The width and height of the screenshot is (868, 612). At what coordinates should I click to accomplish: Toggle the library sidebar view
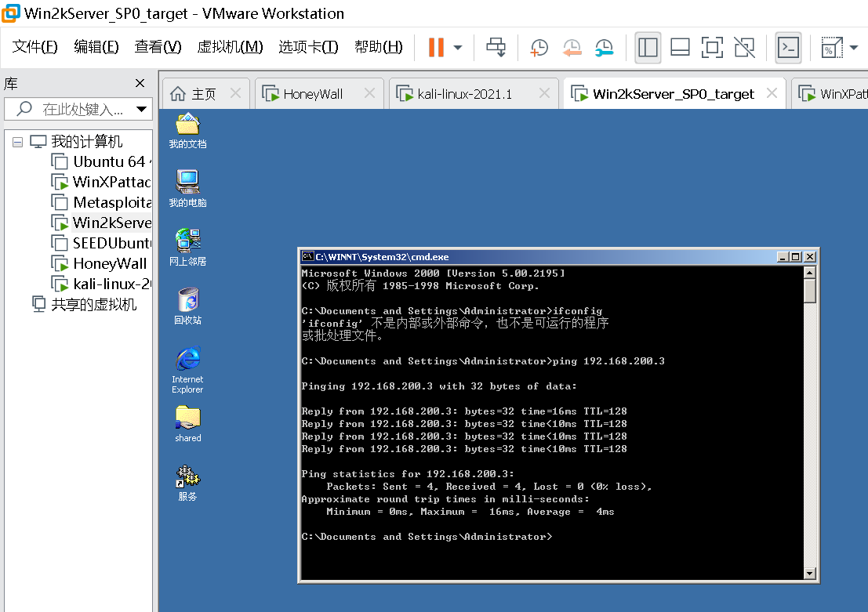point(648,48)
